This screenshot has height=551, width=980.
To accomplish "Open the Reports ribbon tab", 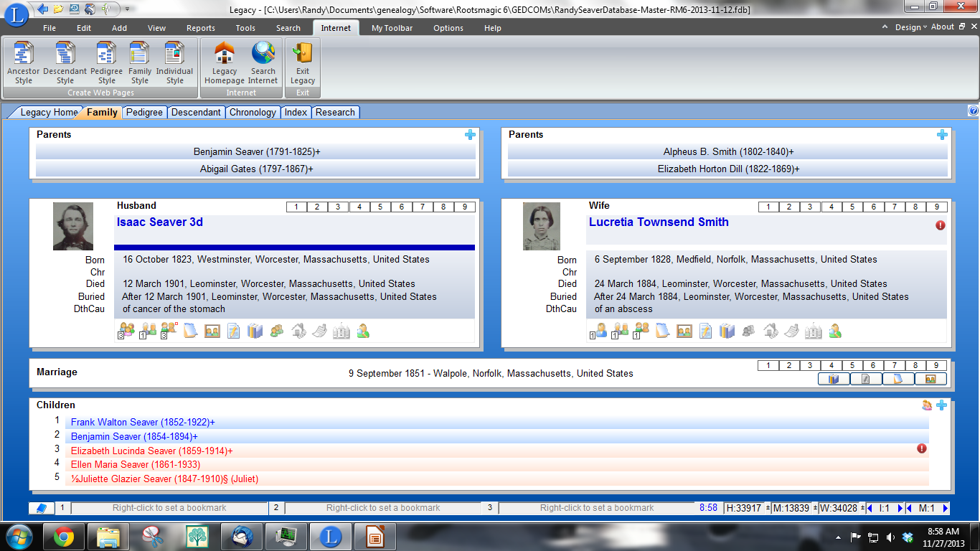I will pos(201,28).
